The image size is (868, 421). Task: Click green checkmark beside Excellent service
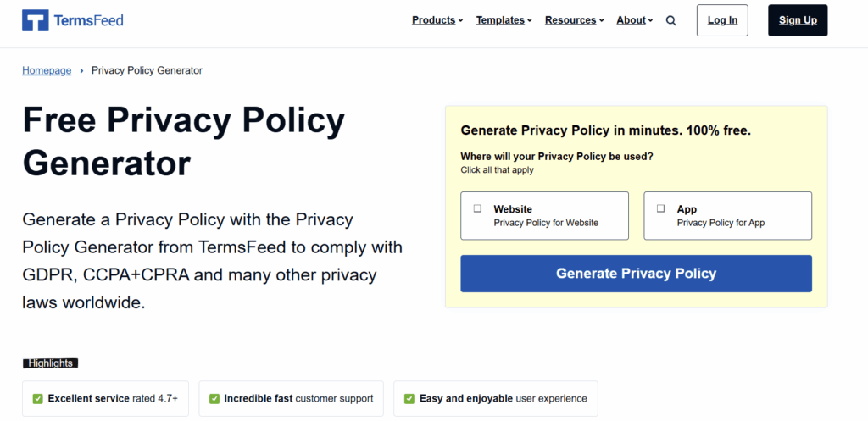pyautogui.click(x=38, y=398)
